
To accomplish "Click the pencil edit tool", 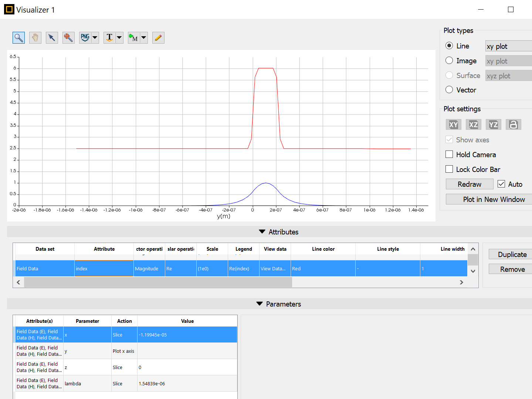I will tap(158, 38).
